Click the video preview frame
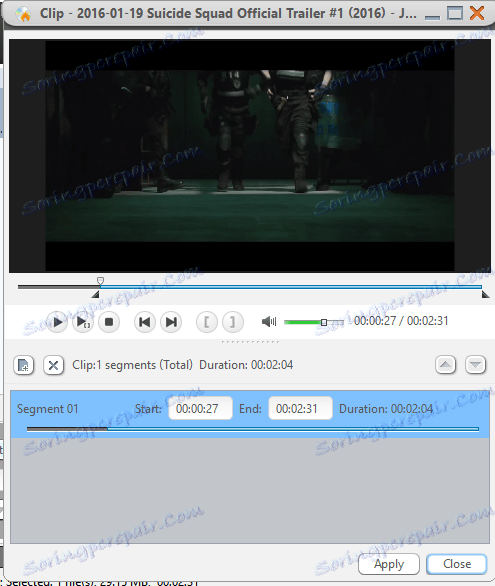The width and height of the screenshot is (495, 586). [x=250, y=156]
